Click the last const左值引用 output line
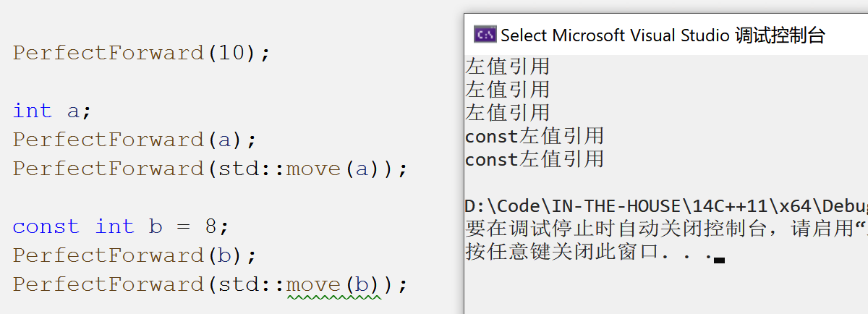The height and width of the screenshot is (314, 868). click(x=535, y=159)
